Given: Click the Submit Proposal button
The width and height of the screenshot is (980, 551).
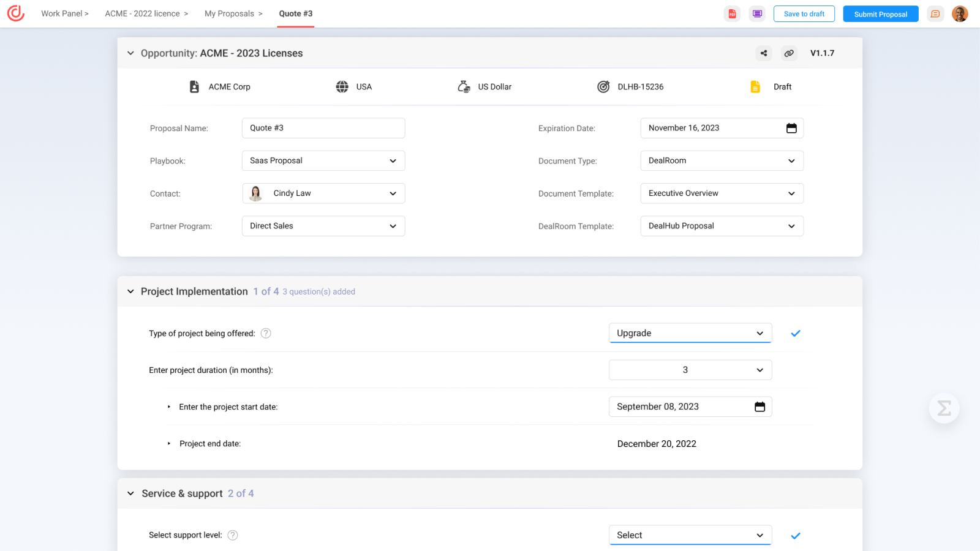Looking at the screenshot, I should [880, 13].
